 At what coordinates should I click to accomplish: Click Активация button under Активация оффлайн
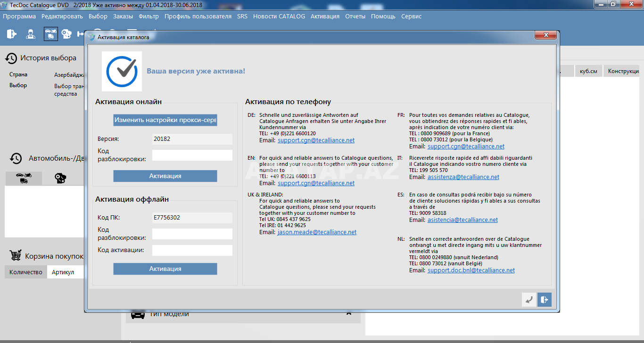coord(165,269)
